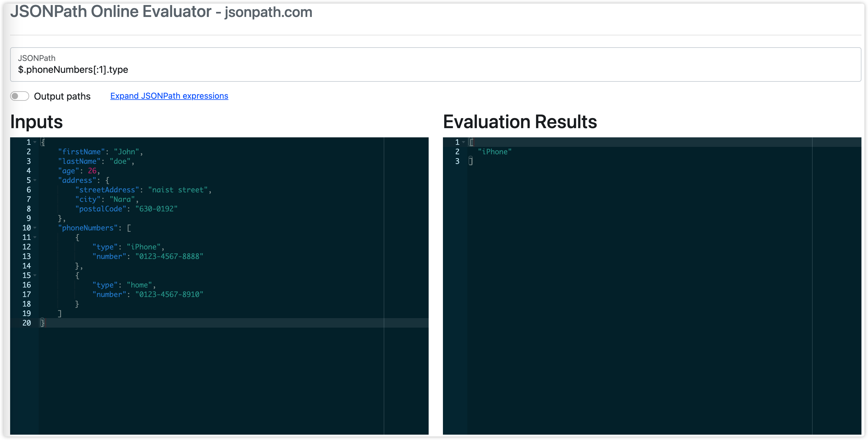Collapse the root object fold arrow on line 1
Screen dimensions: 868x440
pos(35,142)
